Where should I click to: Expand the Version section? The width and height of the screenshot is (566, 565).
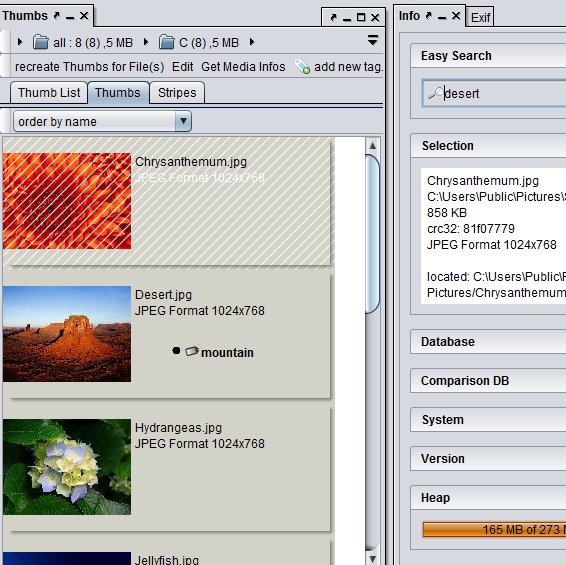click(488, 458)
